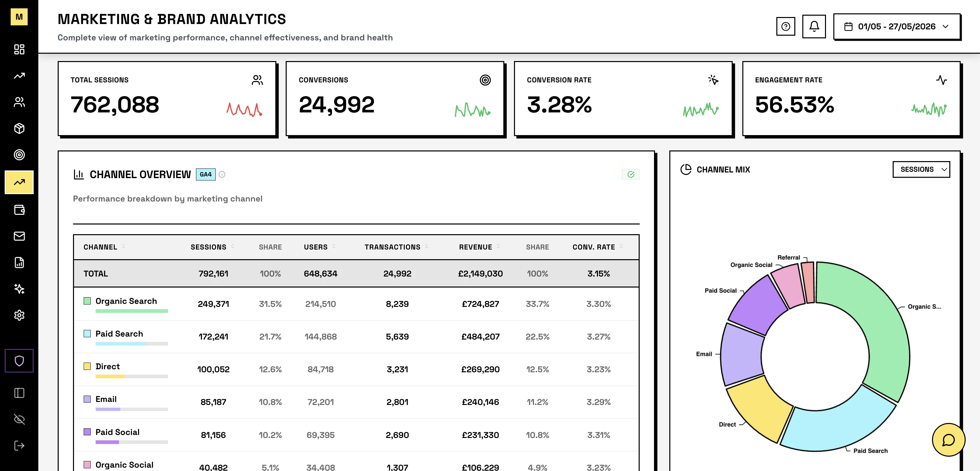Open the target icon in sidebar
Screen dimensions: 980x471
click(x=19, y=154)
